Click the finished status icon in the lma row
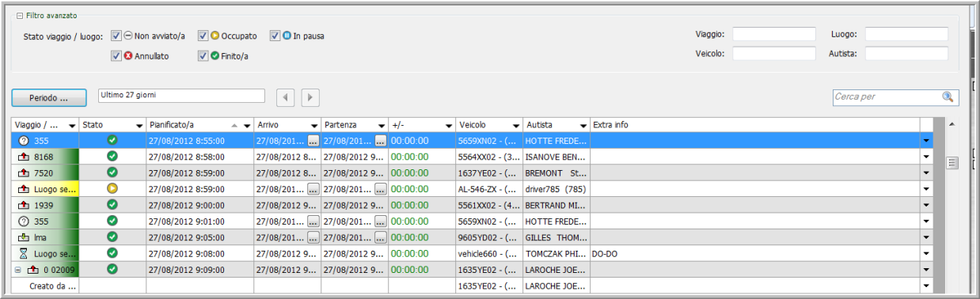The width and height of the screenshot is (980, 299). click(x=112, y=237)
